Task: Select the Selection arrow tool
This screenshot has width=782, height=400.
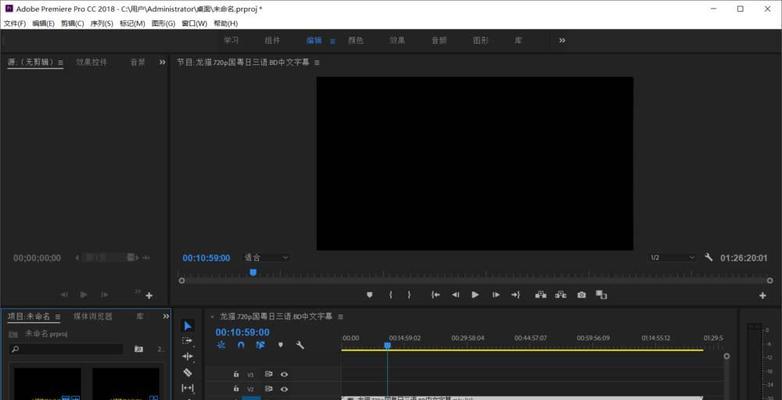Action: (187, 325)
